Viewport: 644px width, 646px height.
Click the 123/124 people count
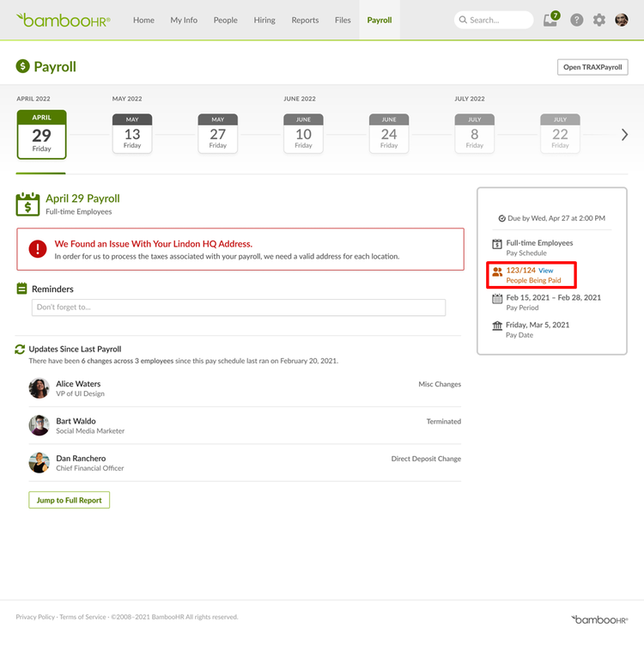click(521, 271)
